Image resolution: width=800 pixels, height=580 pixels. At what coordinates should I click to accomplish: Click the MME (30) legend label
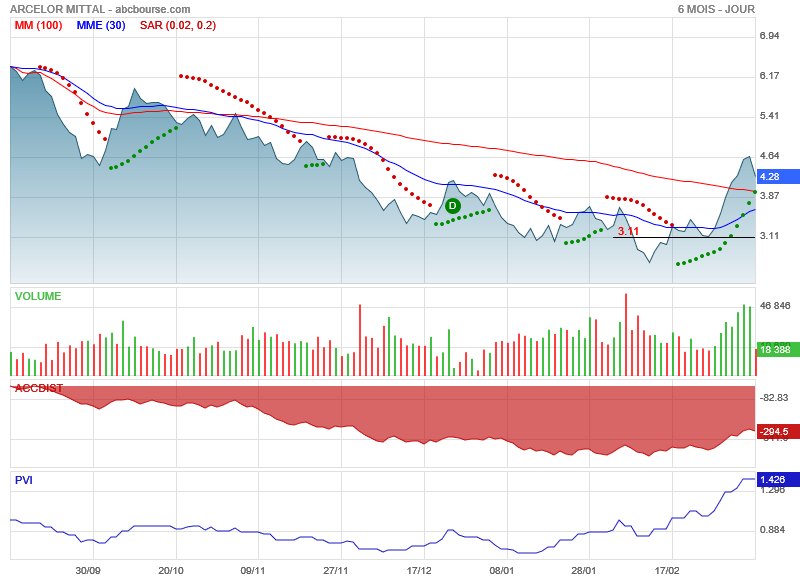coord(101,26)
